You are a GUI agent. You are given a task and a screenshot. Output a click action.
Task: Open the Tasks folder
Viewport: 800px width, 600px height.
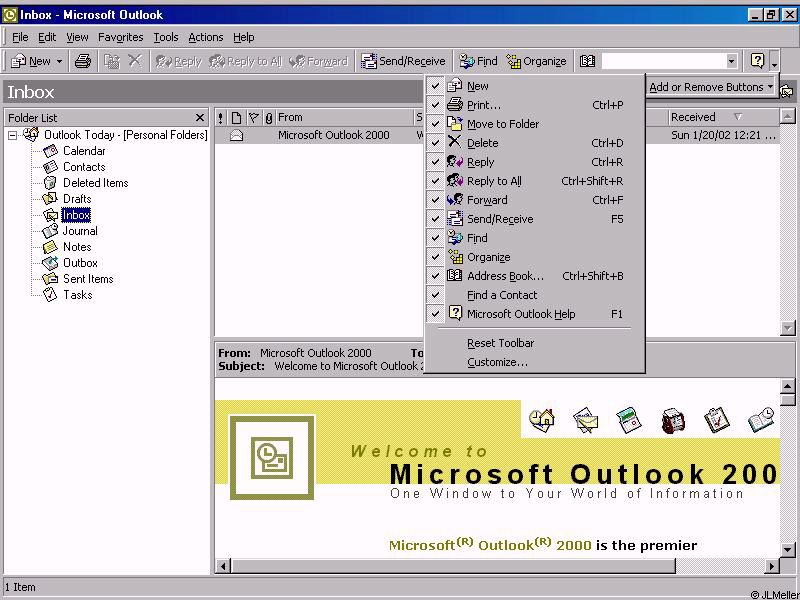coord(78,295)
